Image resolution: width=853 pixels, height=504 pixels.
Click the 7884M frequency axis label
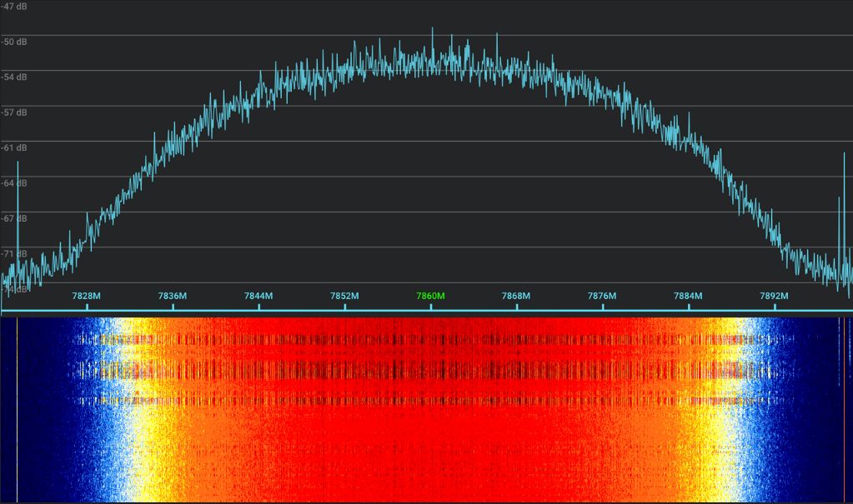pyautogui.click(x=688, y=296)
